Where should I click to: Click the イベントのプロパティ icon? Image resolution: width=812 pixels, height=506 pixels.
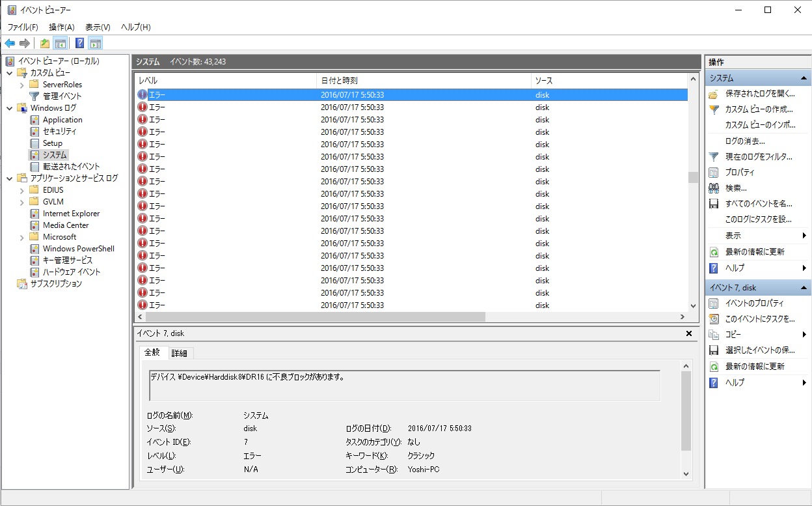(x=713, y=303)
